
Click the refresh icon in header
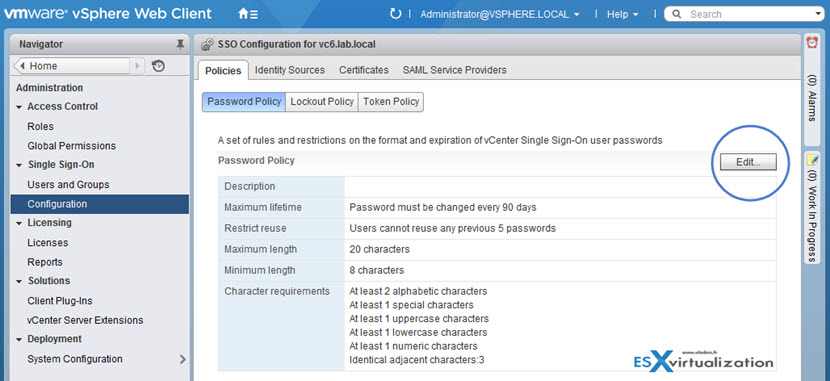(x=395, y=14)
